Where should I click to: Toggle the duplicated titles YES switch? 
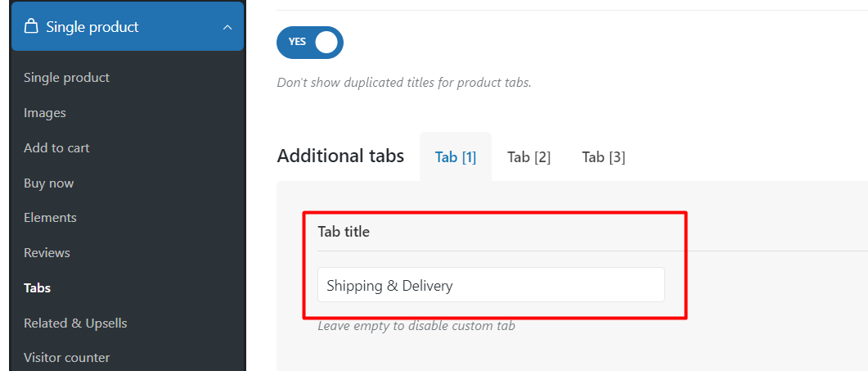click(x=310, y=42)
